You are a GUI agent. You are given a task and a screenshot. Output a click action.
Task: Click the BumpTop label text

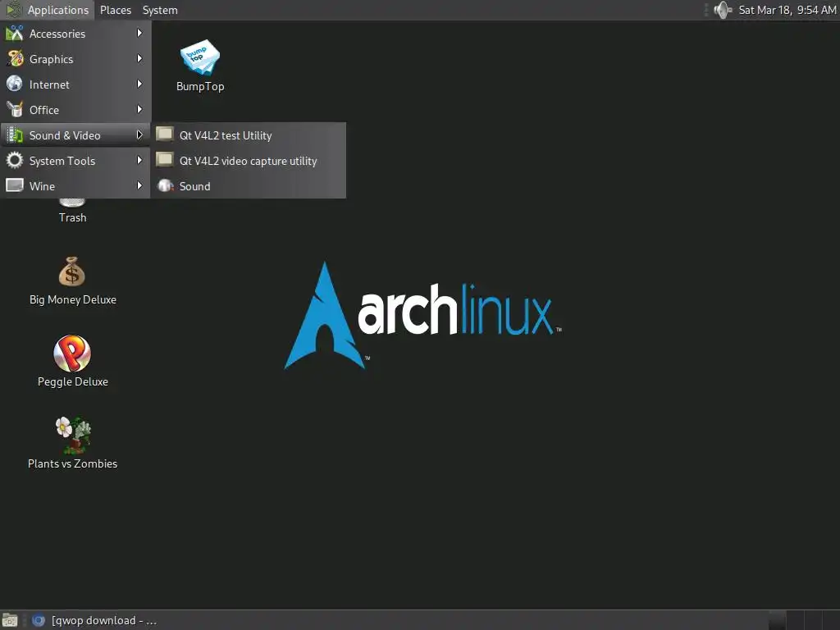click(200, 86)
